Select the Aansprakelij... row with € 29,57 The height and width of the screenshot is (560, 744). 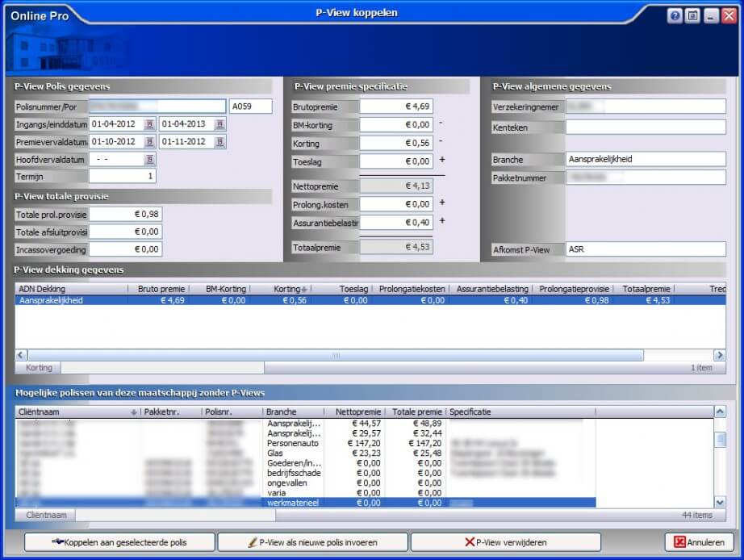click(x=306, y=433)
